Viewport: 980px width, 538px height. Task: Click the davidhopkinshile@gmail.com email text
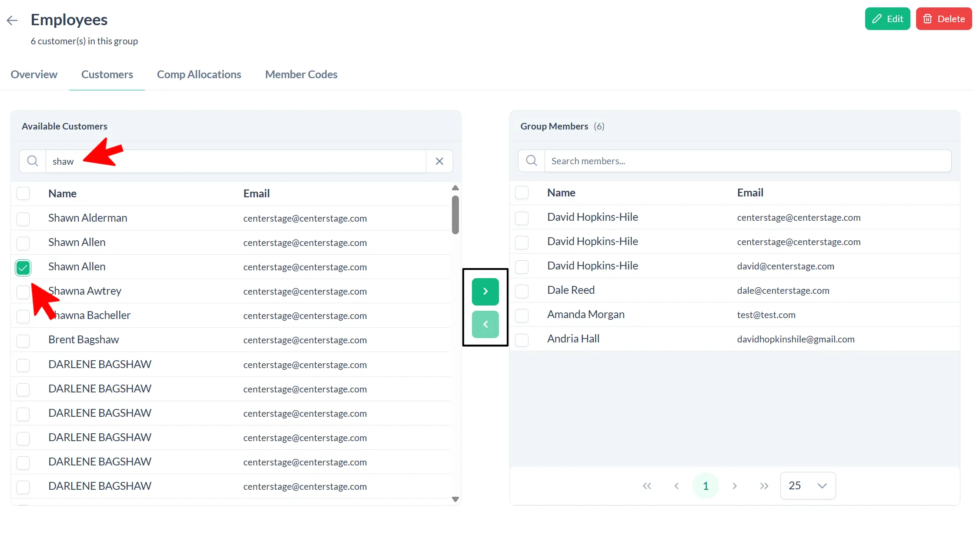click(796, 339)
